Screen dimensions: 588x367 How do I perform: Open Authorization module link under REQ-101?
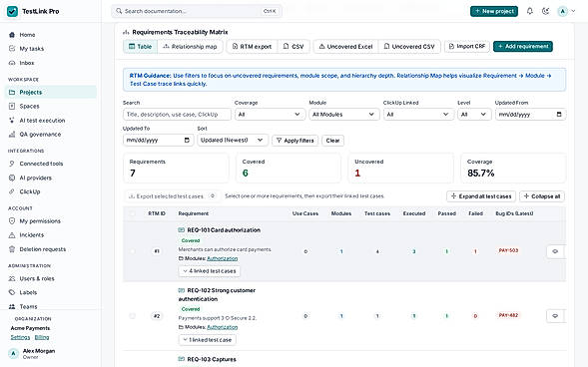pos(222,258)
